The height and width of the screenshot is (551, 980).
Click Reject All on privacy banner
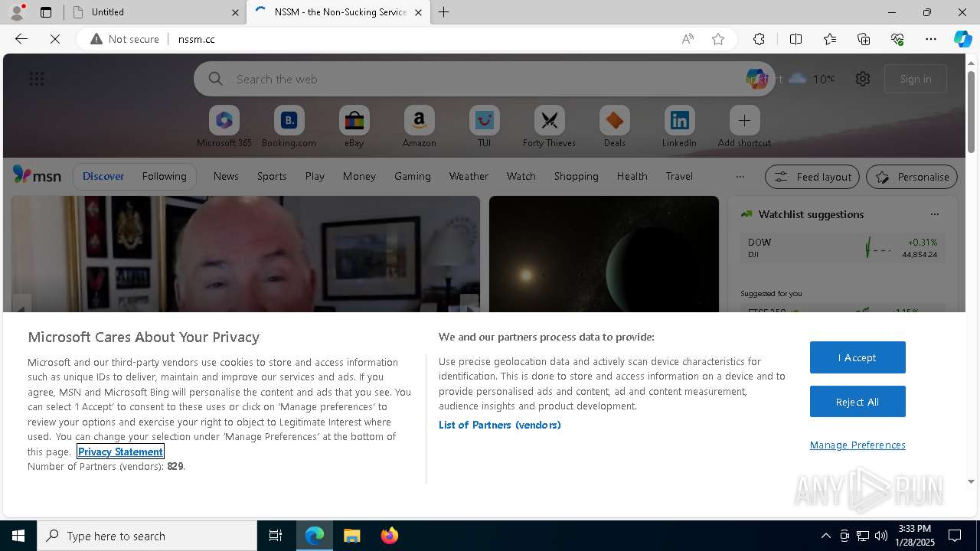point(857,402)
